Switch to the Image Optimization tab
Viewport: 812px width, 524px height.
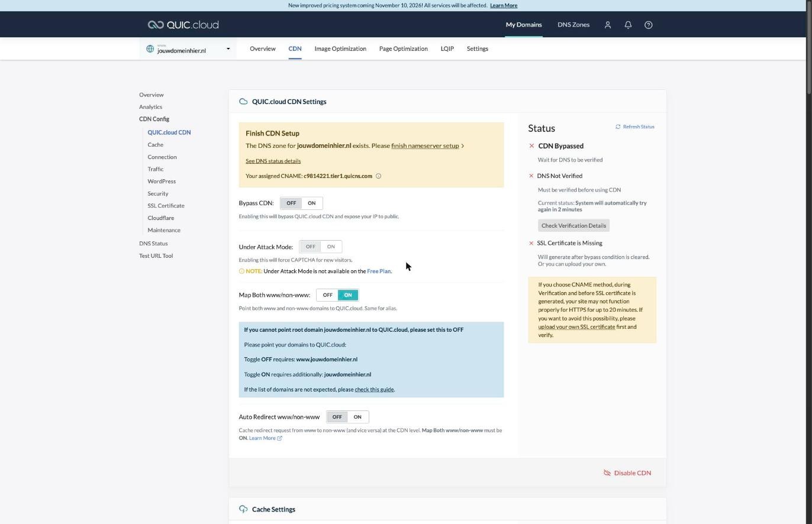point(340,49)
